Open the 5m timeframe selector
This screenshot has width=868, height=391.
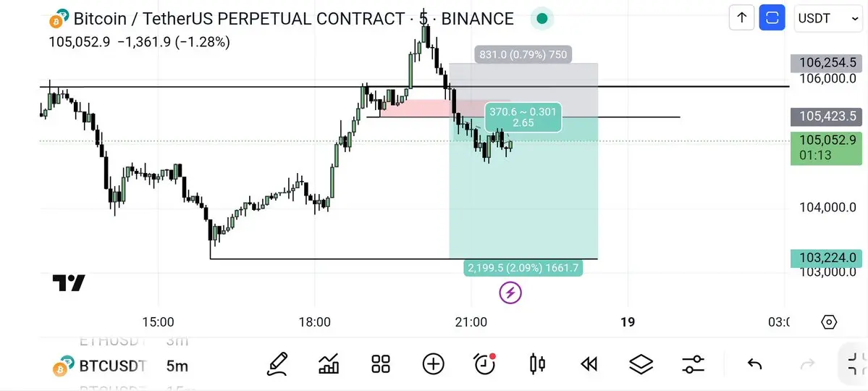[x=177, y=366]
